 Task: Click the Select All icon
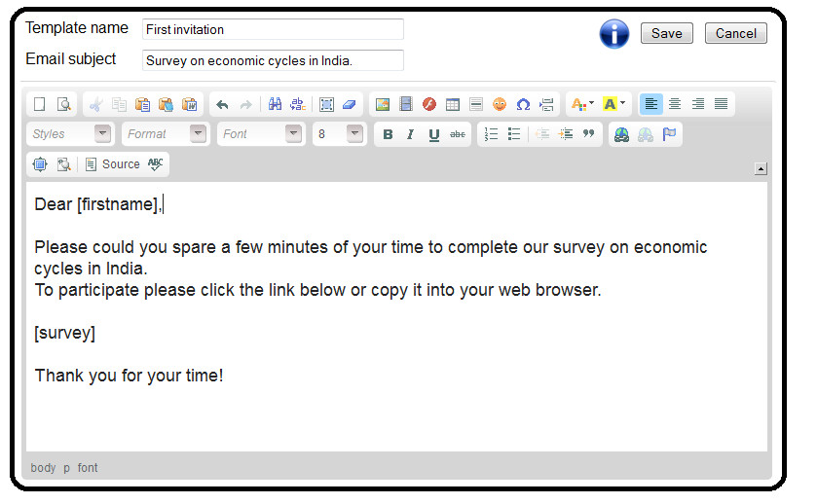326,104
